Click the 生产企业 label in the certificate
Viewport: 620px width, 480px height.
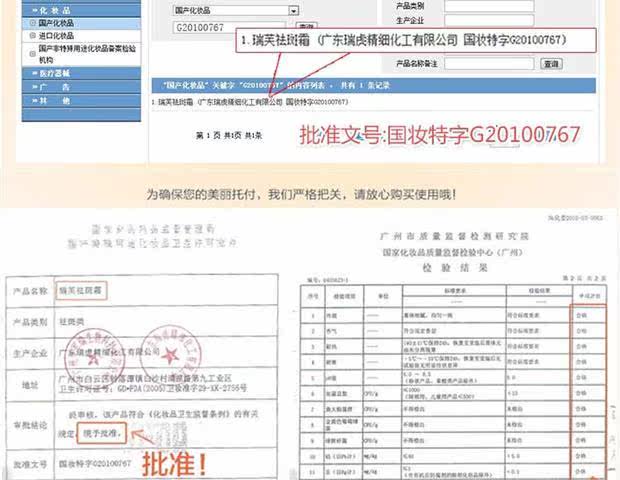click(30, 353)
